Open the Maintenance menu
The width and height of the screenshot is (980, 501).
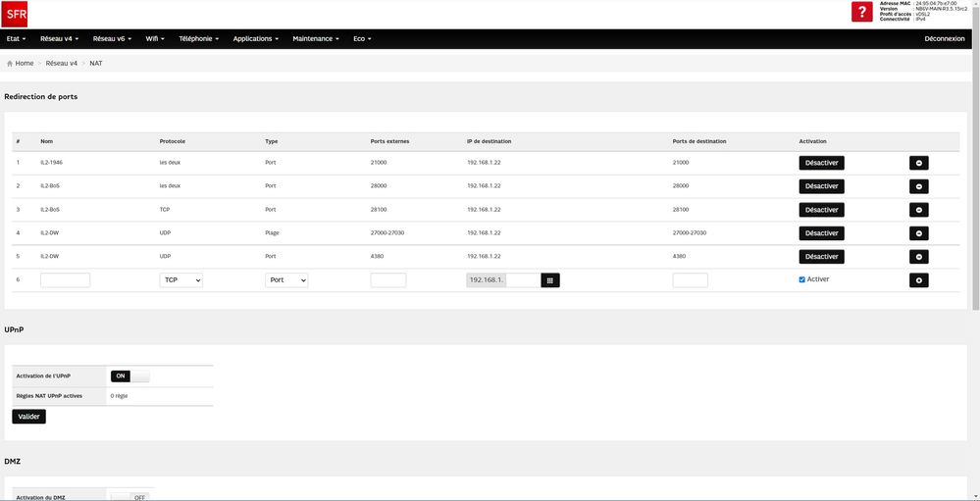point(315,38)
